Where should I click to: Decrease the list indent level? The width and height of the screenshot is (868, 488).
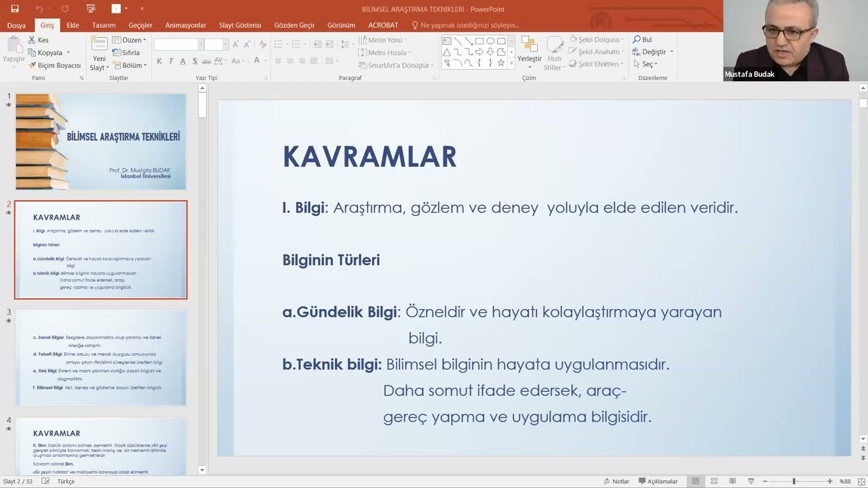[x=317, y=44]
